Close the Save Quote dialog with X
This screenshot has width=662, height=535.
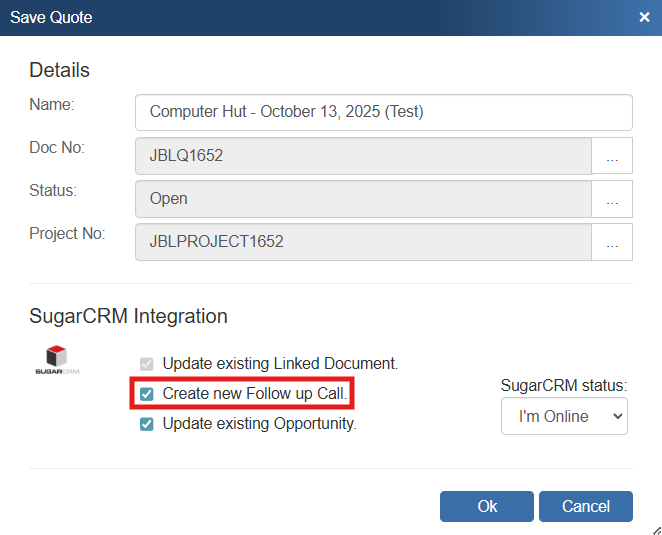[644, 17]
